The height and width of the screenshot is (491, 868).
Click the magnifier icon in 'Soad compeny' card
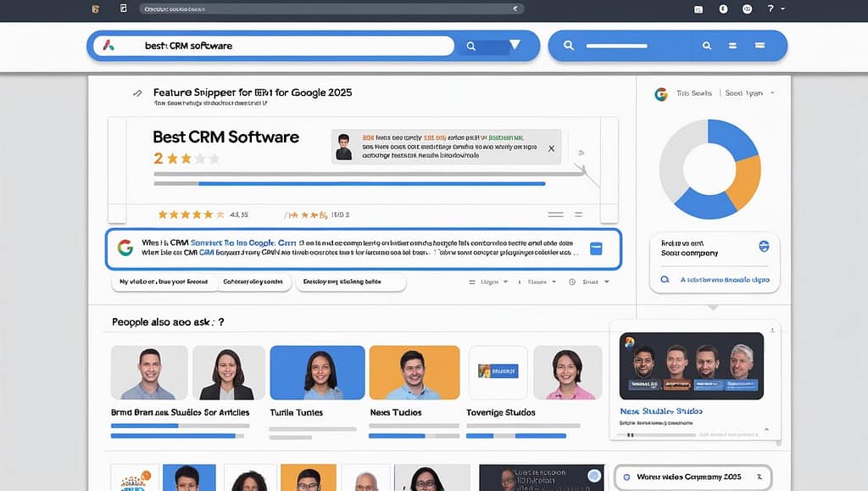(x=665, y=280)
